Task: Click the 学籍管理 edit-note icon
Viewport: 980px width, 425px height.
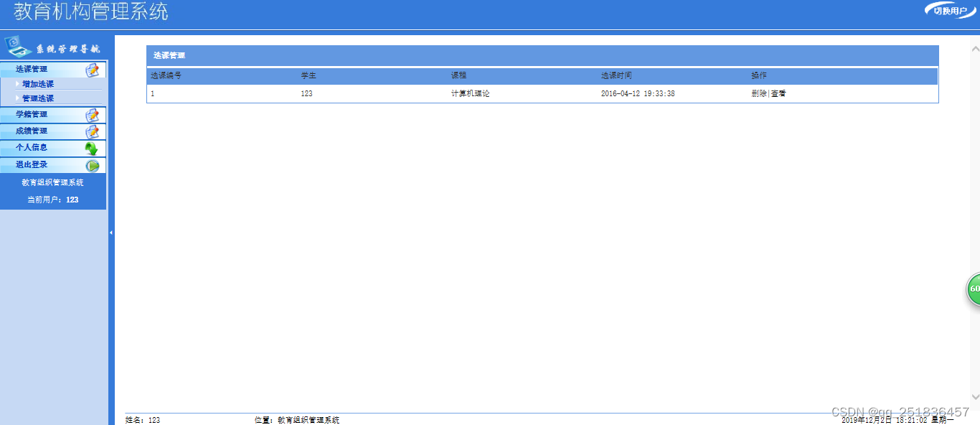Action: click(x=91, y=115)
